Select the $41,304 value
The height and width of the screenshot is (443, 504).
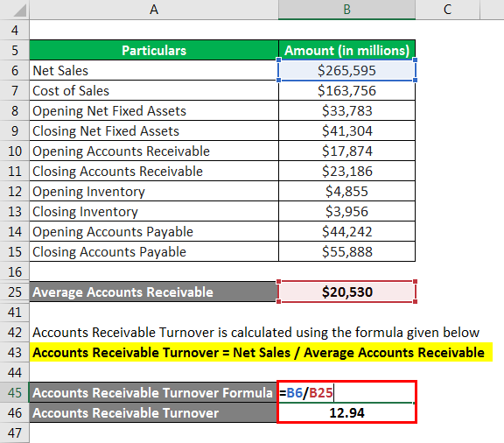[346, 130]
